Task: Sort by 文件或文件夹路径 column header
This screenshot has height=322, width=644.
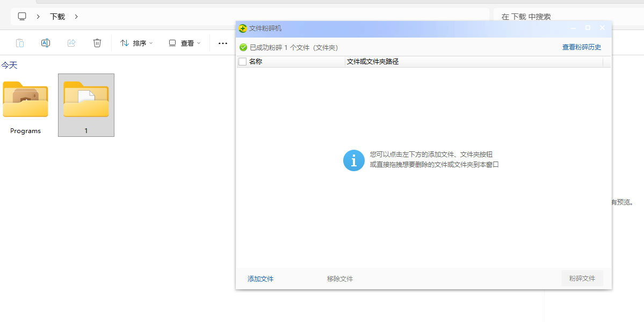Action: click(x=474, y=62)
